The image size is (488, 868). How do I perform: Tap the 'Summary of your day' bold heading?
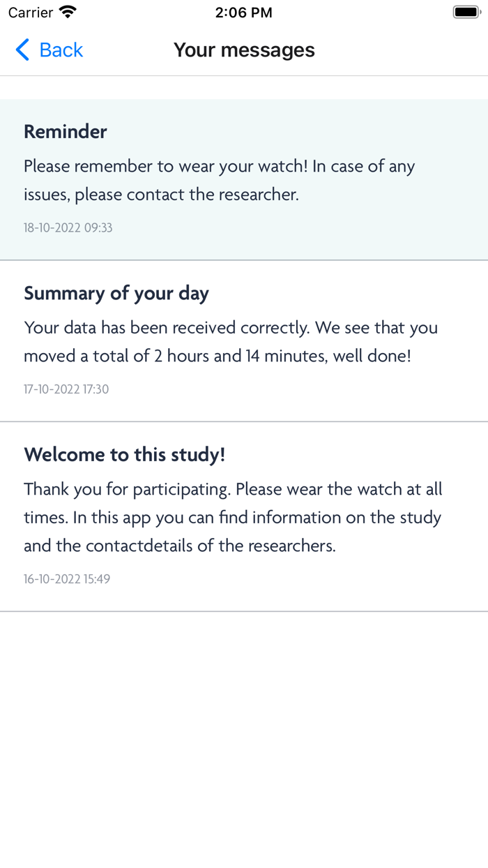click(x=116, y=293)
